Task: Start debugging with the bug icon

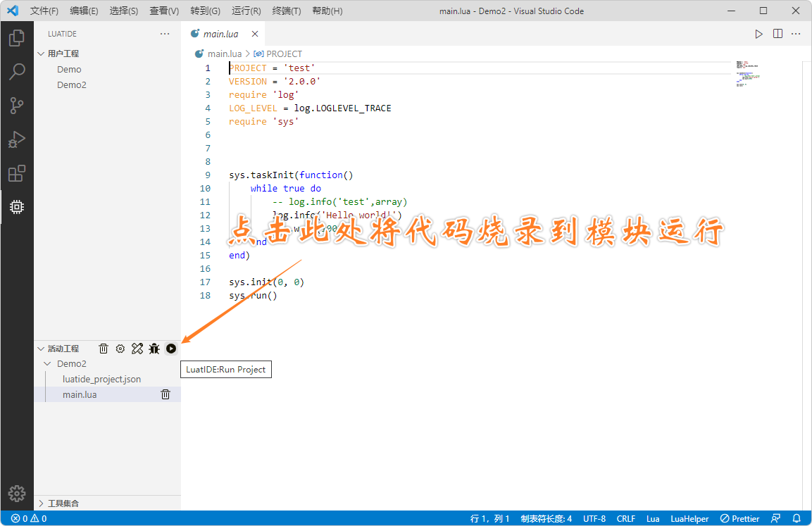Action: click(x=154, y=349)
